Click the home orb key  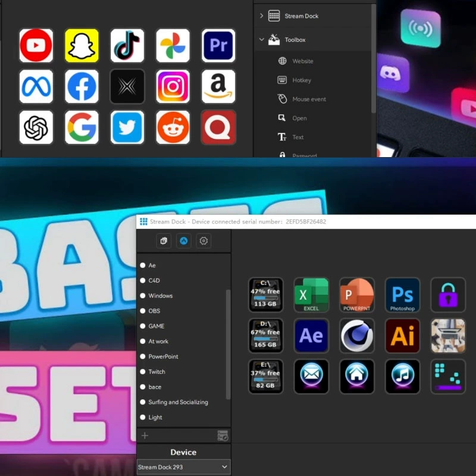pyautogui.click(x=356, y=377)
